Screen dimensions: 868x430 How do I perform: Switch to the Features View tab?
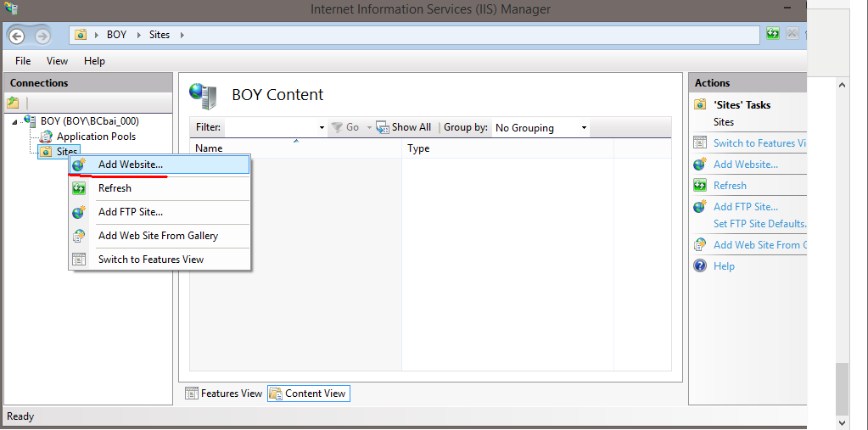pyautogui.click(x=224, y=394)
